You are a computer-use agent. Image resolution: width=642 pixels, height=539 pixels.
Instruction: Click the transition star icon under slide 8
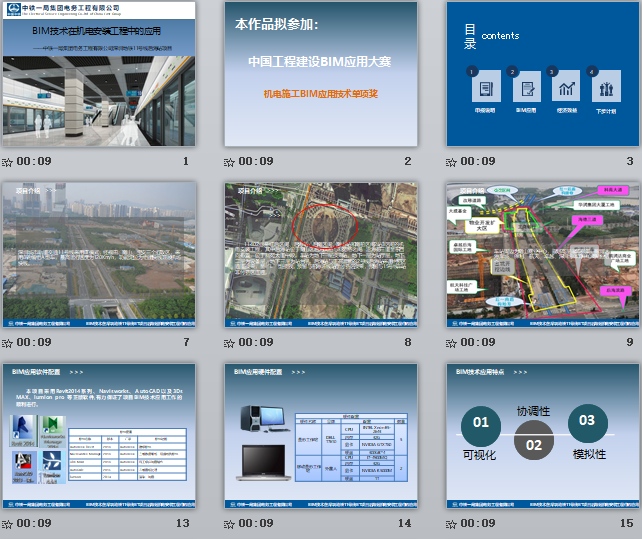229,342
